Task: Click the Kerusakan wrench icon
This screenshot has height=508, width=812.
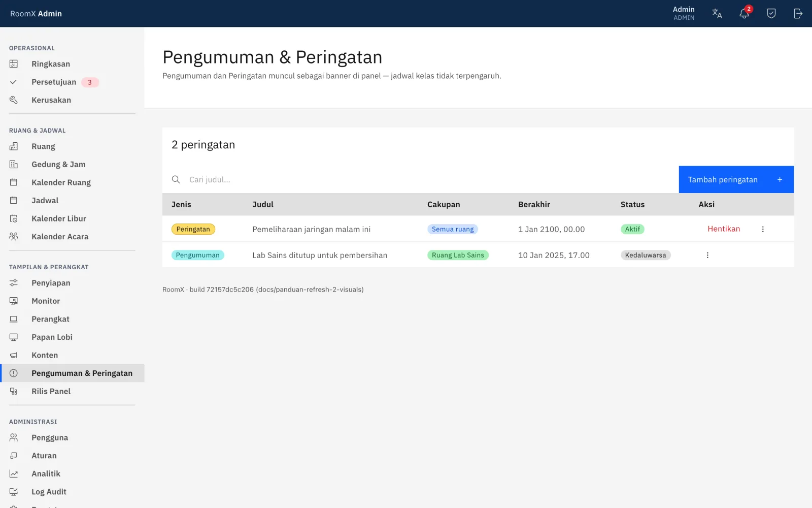Action: (14, 100)
